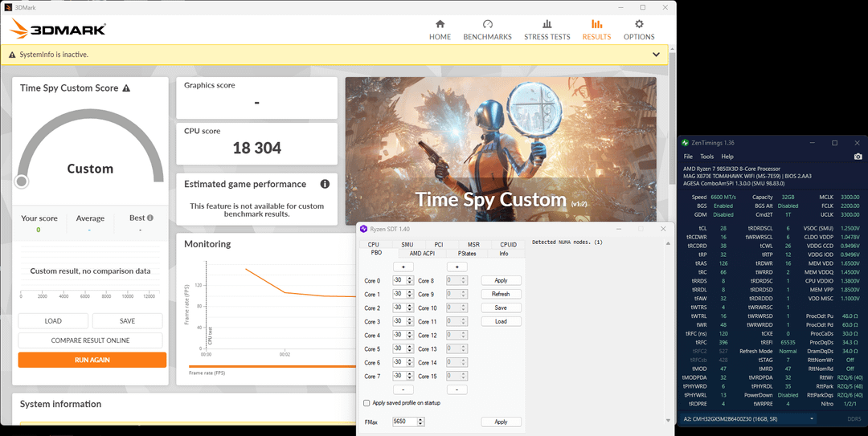Open the 3DMark Home page

pos(440,30)
